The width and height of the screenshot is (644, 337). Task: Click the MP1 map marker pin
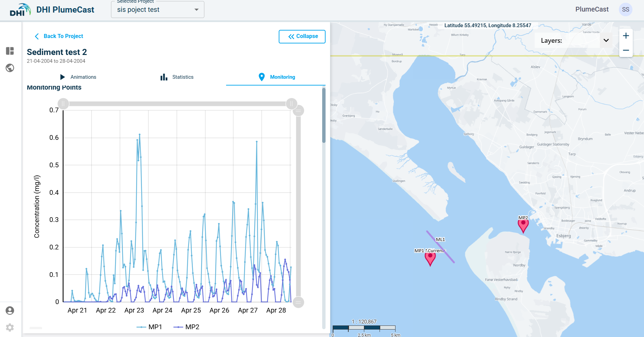[x=430, y=258]
